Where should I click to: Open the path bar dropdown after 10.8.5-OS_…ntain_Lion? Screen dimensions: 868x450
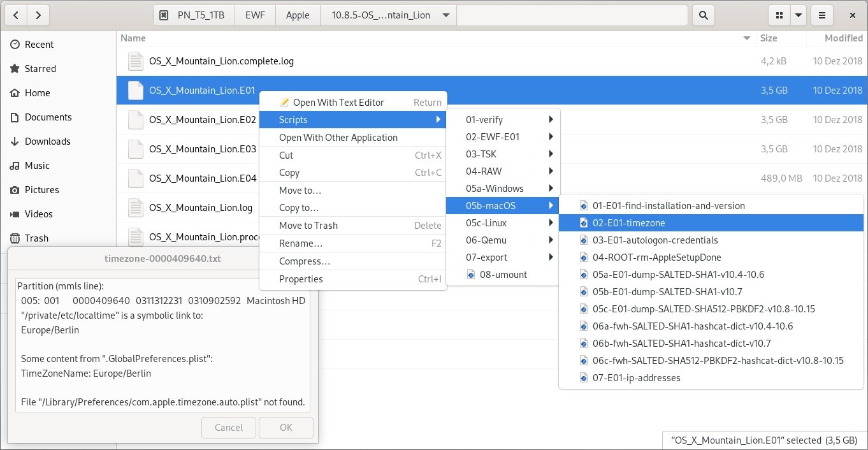click(x=446, y=15)
